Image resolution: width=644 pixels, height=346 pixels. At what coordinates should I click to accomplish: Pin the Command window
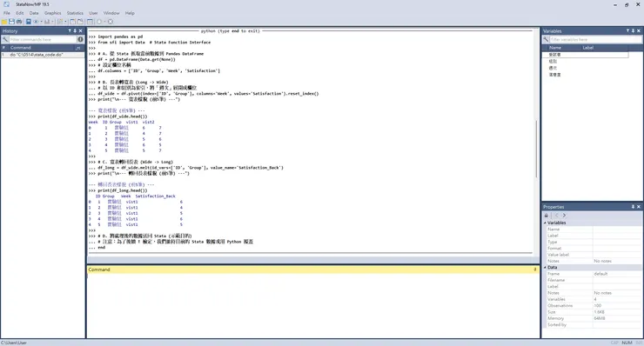[534, 269]
